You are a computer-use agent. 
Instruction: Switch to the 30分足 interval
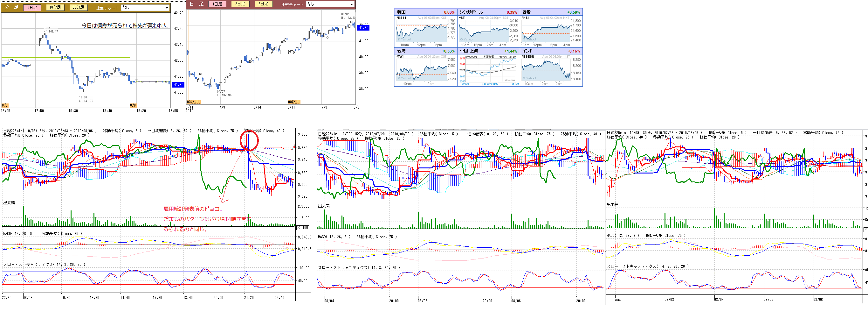[x=78, y=7]
